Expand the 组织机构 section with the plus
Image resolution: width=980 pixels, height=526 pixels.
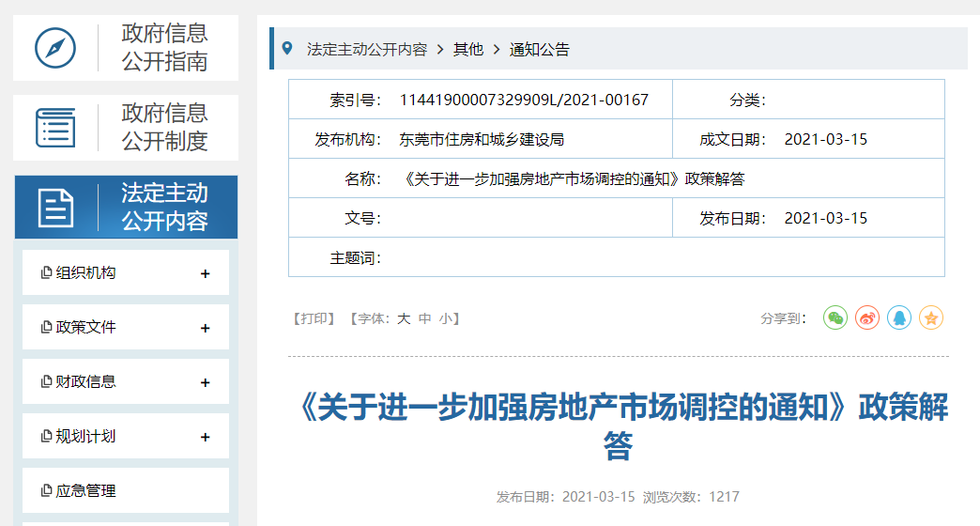(205, 273)
